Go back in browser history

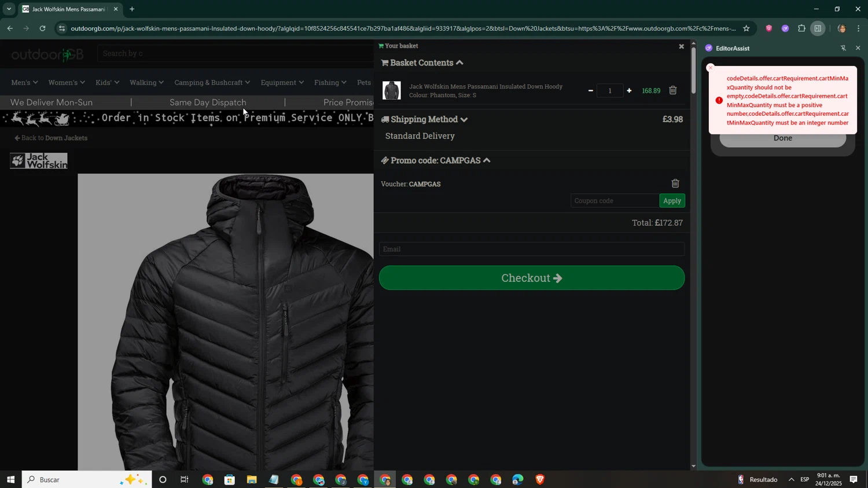point(10,28)
